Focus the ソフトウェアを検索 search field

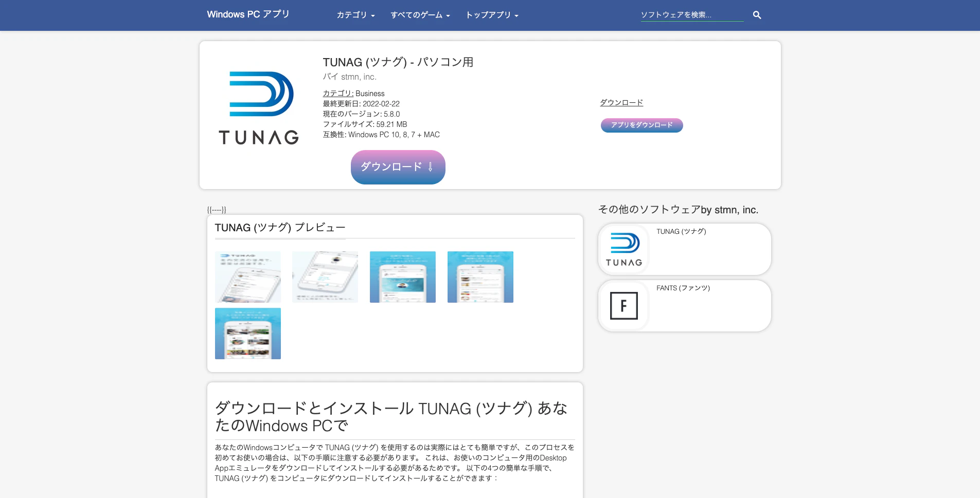(x=692, y=15)
